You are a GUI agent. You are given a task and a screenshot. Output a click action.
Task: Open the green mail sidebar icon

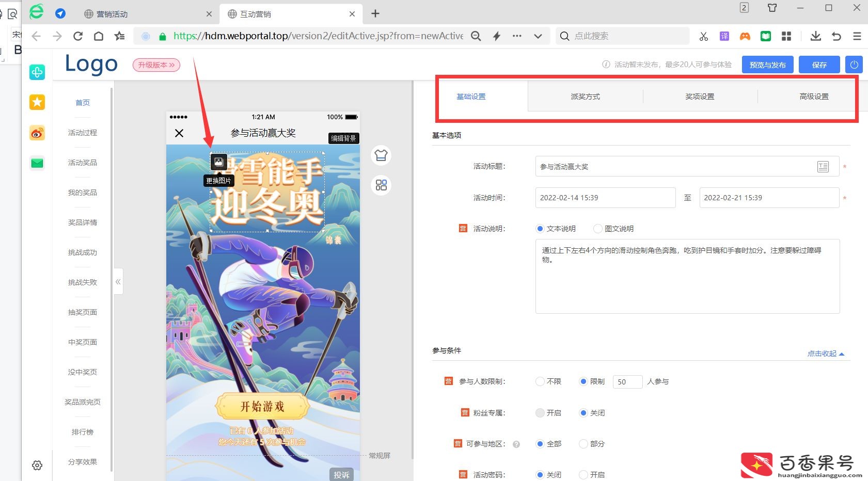click(x=37, y=164)
